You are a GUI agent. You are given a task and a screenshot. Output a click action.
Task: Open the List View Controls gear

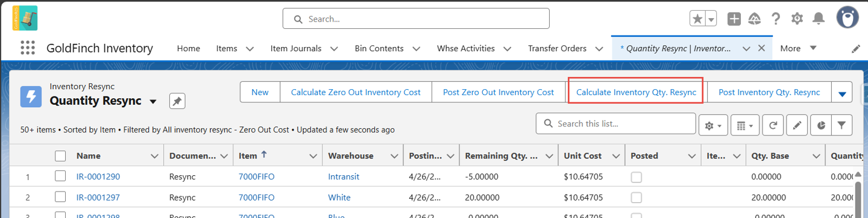click(713, 125)
